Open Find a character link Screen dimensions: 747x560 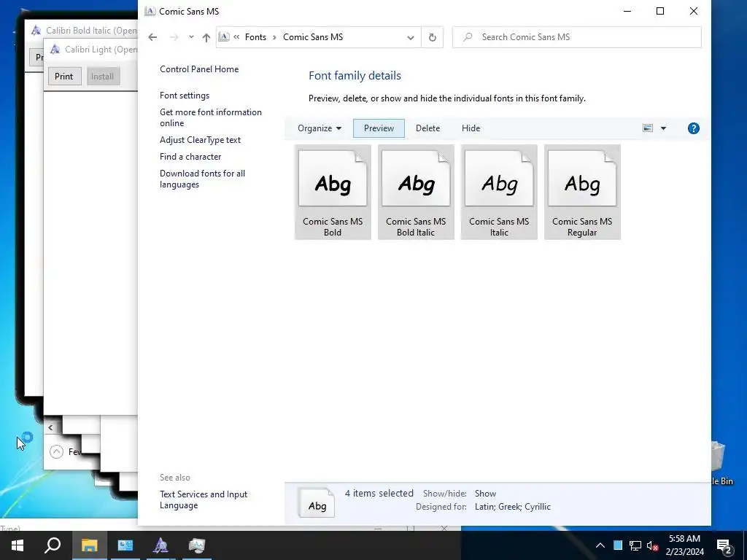point(190,157)
